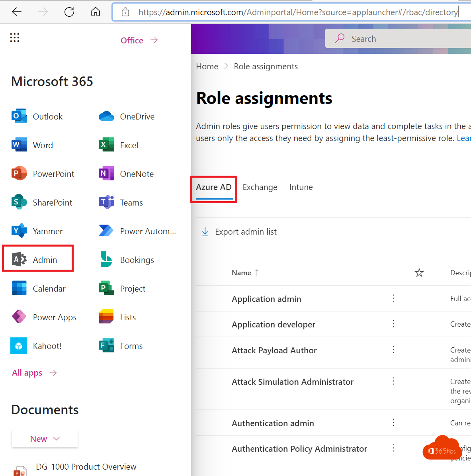The width and height of the screenshot is (471, 476).
Task: Open the Application developer role
Action: pyautogui.click(x=274, y=325)
